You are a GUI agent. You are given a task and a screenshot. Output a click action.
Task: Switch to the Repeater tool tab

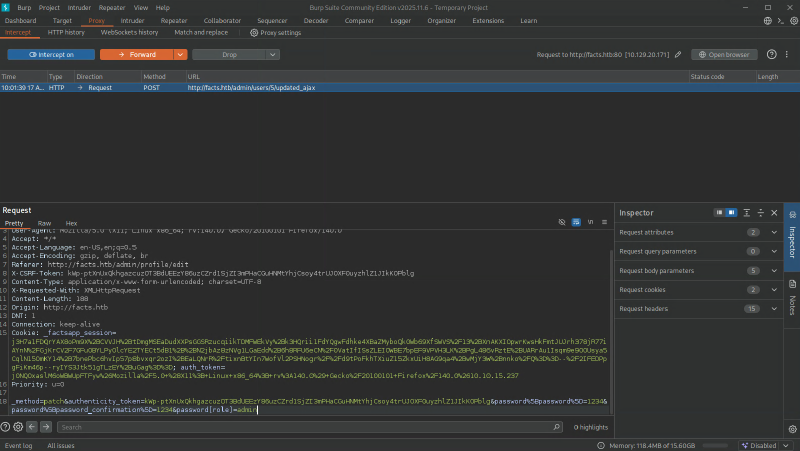click(174, 21)
